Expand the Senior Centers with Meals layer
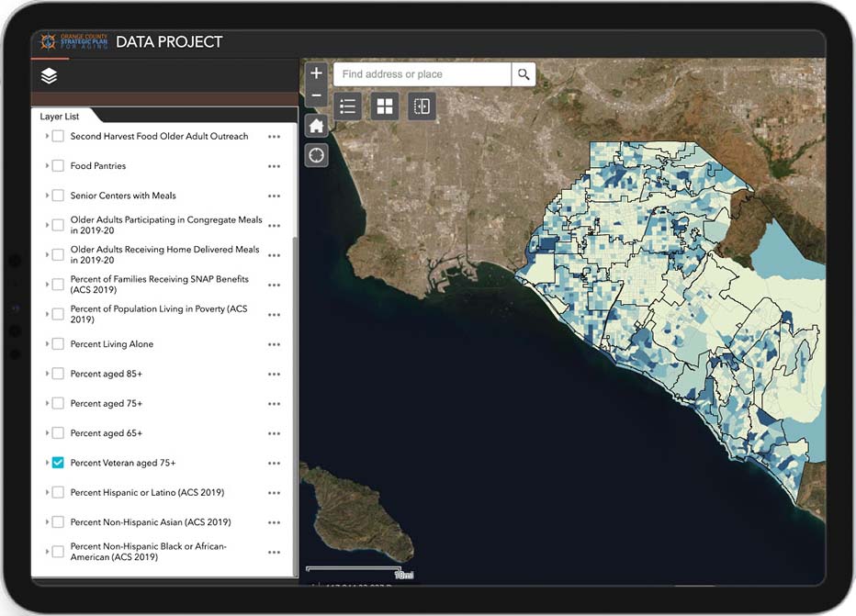This screenshot has width=856, height=616. tap(47, 196)
